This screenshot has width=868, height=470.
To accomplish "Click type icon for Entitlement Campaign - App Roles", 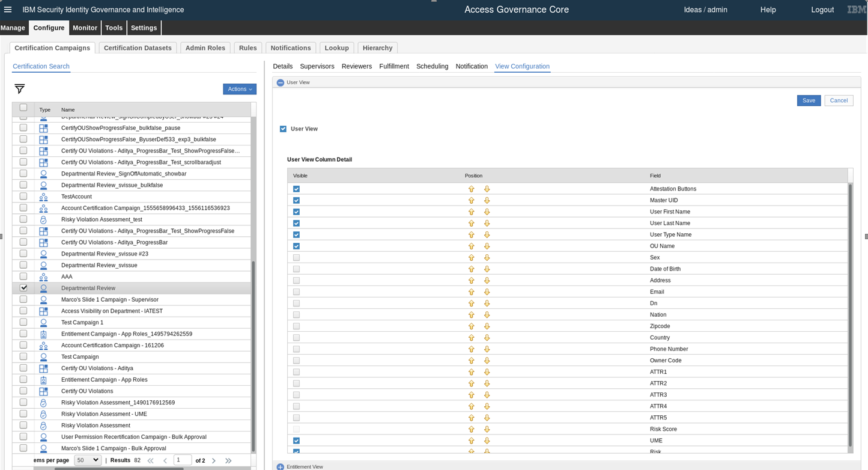I will point(43,379).
